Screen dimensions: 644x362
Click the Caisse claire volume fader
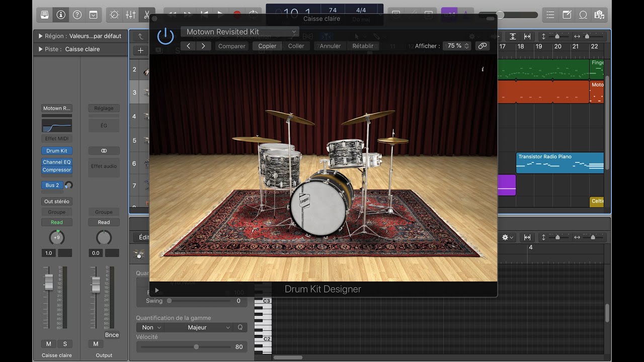(49, 283)
